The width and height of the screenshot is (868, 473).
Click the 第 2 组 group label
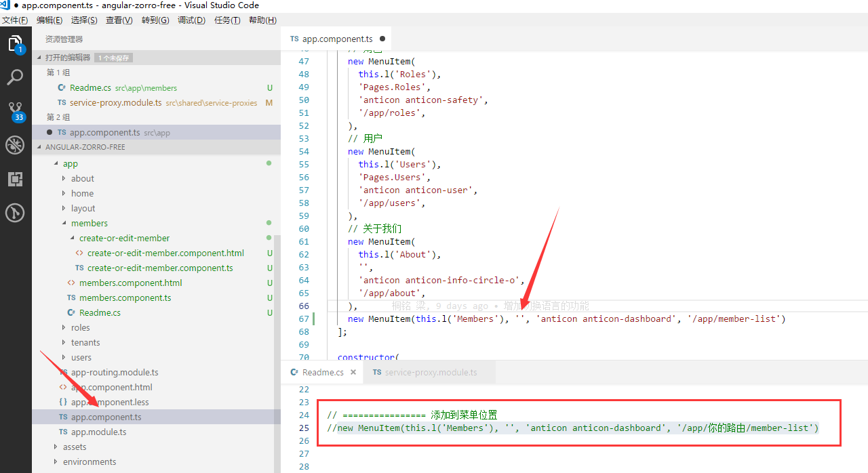pos(58,117)
